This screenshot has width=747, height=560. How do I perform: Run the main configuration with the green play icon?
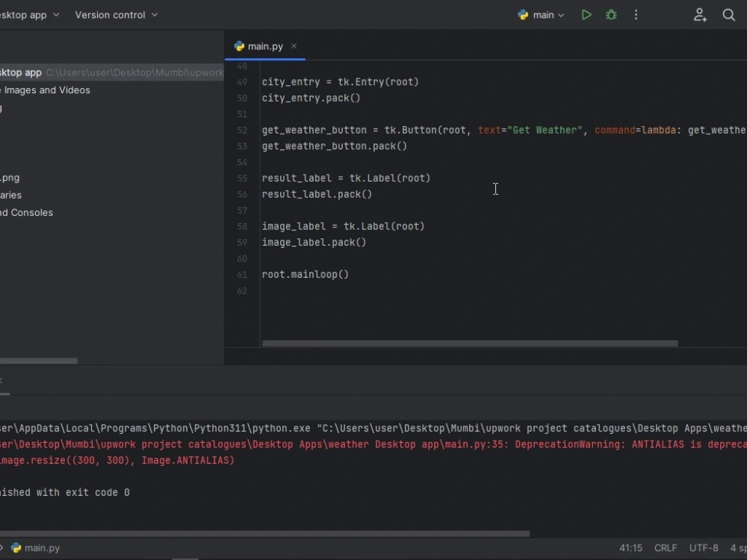pos(586,15)
